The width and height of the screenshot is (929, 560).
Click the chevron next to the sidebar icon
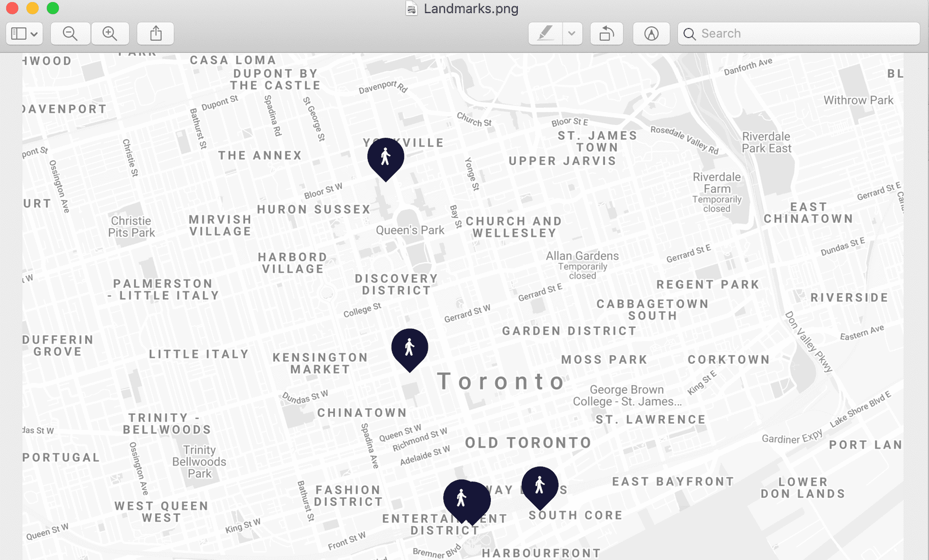(x=33, y=33)
